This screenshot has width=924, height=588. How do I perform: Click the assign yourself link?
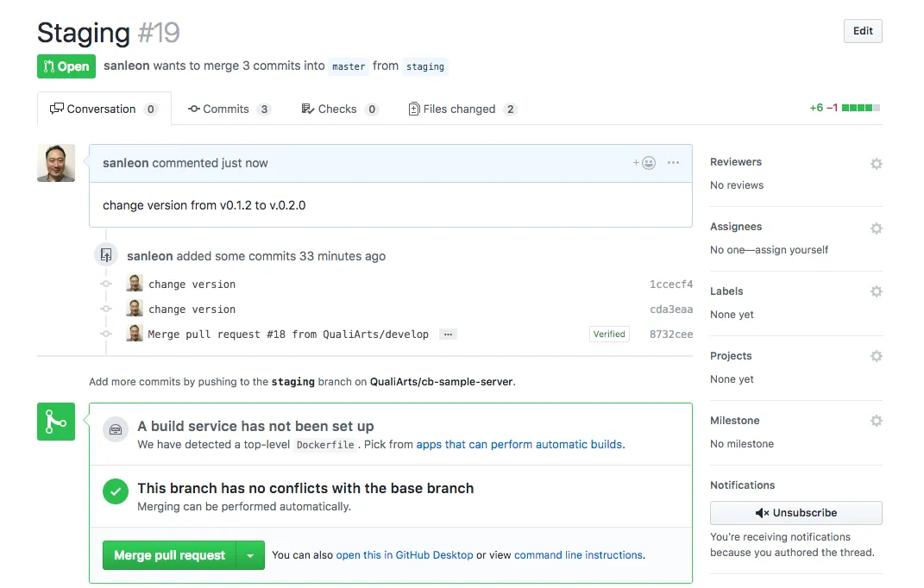(790, 250)
